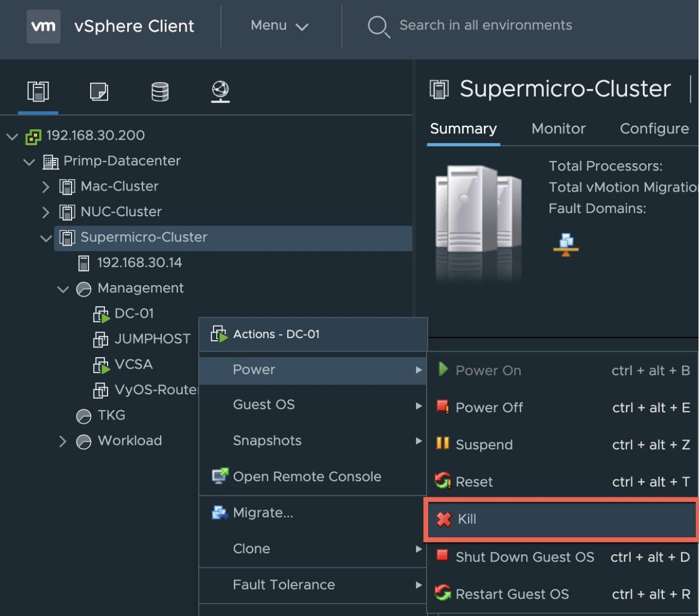
Task: Select Power Off in Power submenu
Action: [x=562, y=407]
